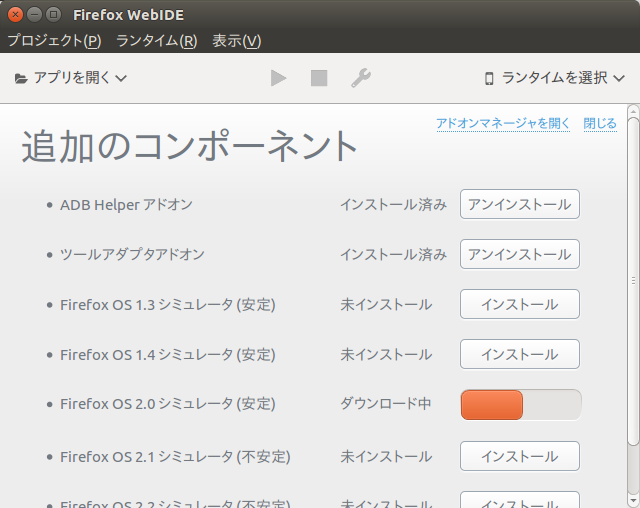Image resolution: width=640 pixels, height=508 pixels.
Task: Click the scrollbar up arrow
Action: [x=633, y=111]
